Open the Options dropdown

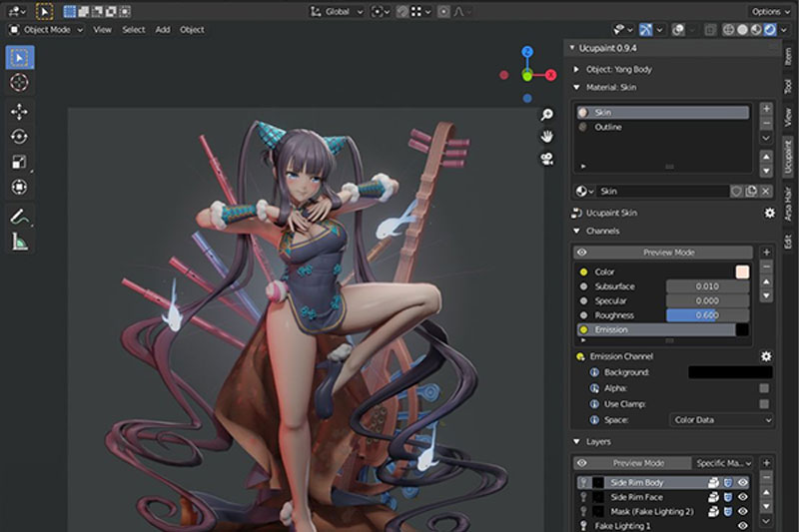770,12
